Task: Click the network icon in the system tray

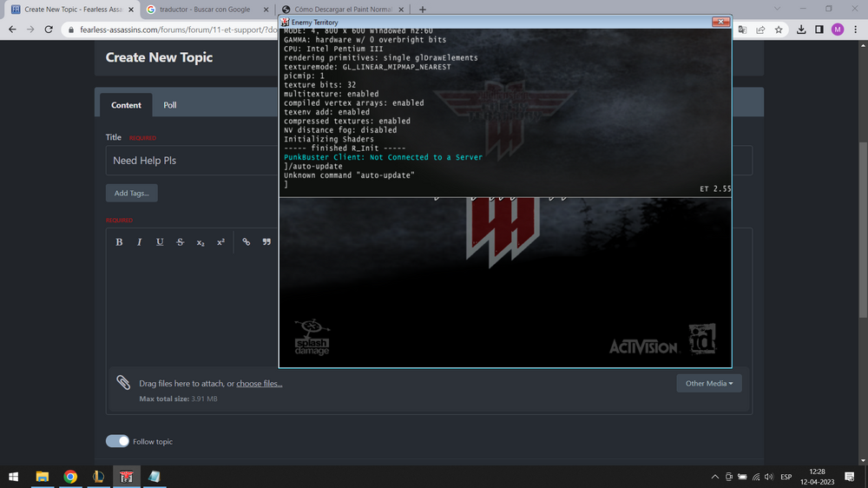Action: coord(756,477)
